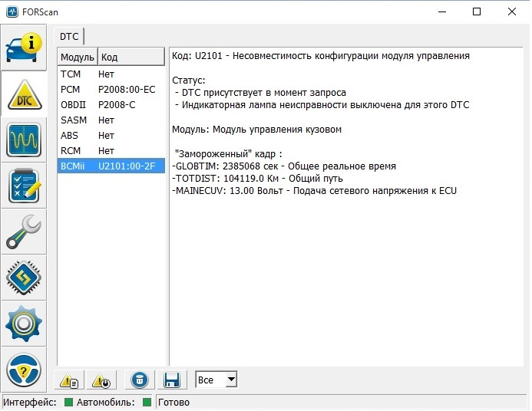Click the DTC warning with power icon
Viewport: 532px width, 411px height.
(x=101, y=380)
